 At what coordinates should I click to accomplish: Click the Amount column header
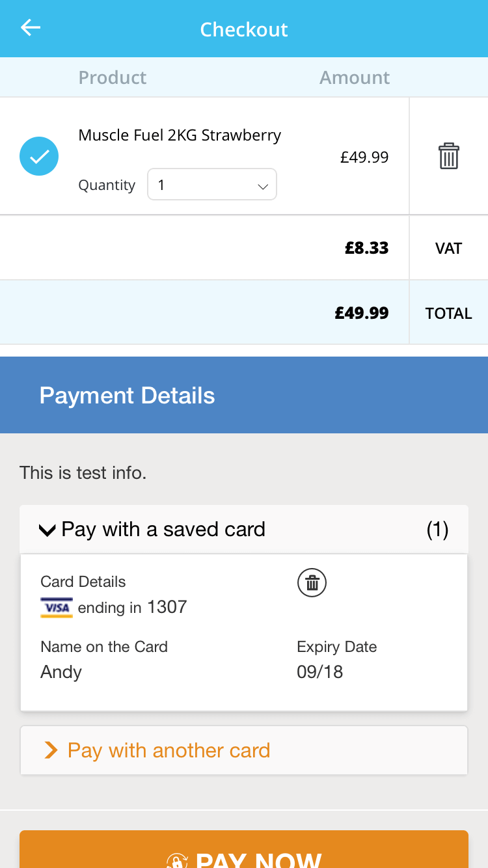355,77
